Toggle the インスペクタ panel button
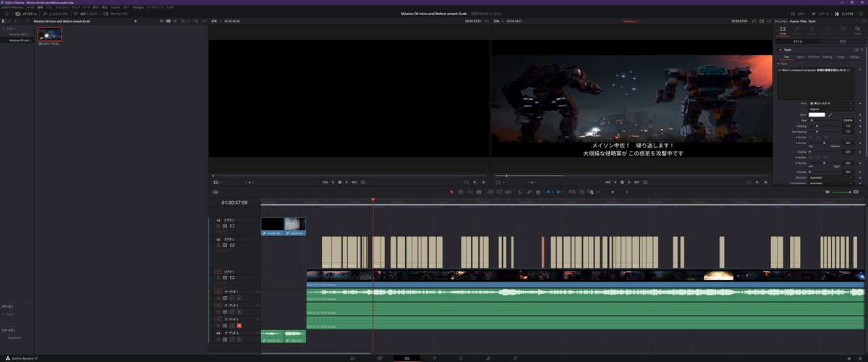This screenshot has height=362, width=868. tap(845, 14)
